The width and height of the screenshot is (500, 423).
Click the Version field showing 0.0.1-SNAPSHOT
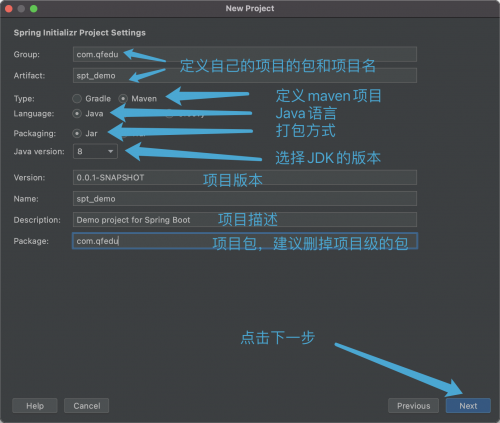245,177
